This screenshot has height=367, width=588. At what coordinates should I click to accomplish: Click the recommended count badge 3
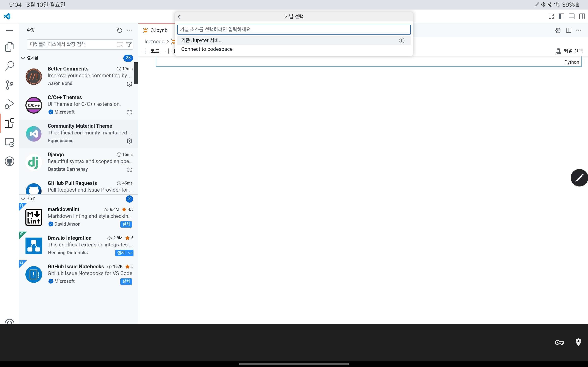(129, 199)
